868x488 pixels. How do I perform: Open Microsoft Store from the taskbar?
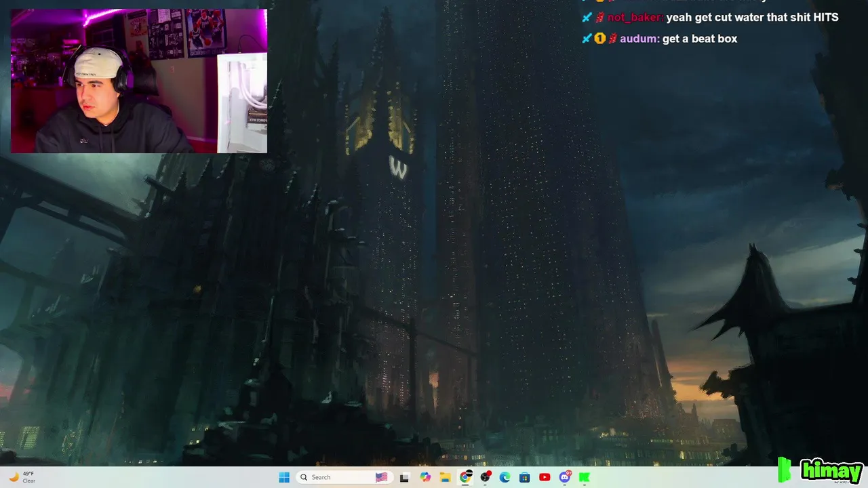(x=525, y=477)
